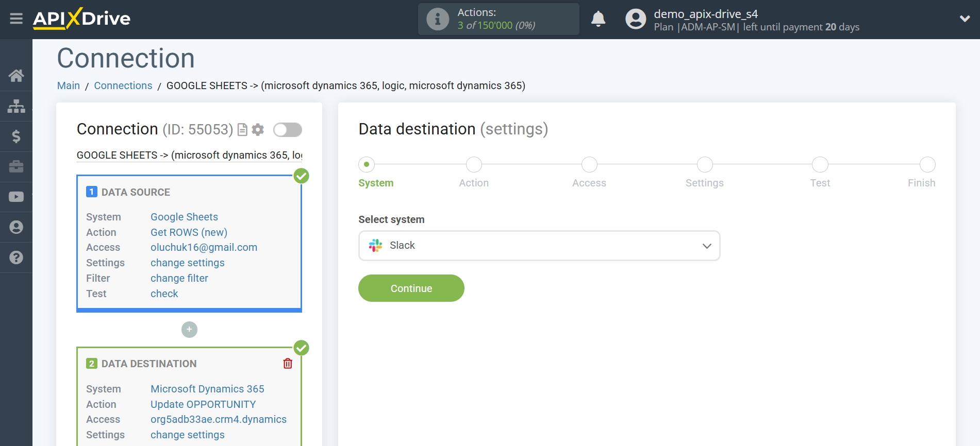Select the Finish step circle

(x=927, y=164)
